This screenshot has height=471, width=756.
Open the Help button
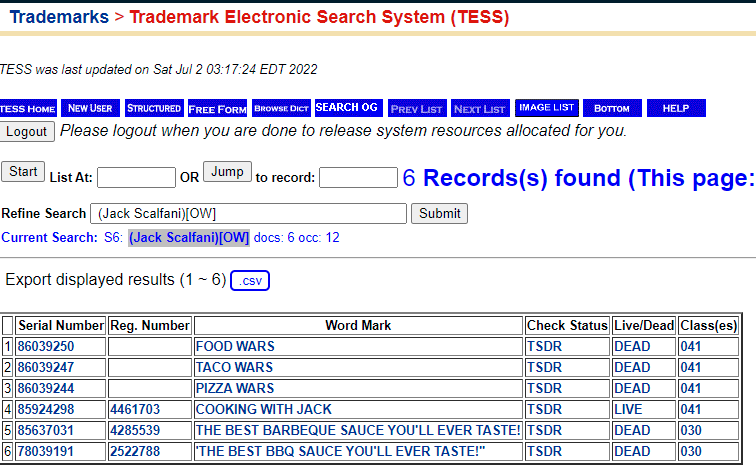(676, 108)
